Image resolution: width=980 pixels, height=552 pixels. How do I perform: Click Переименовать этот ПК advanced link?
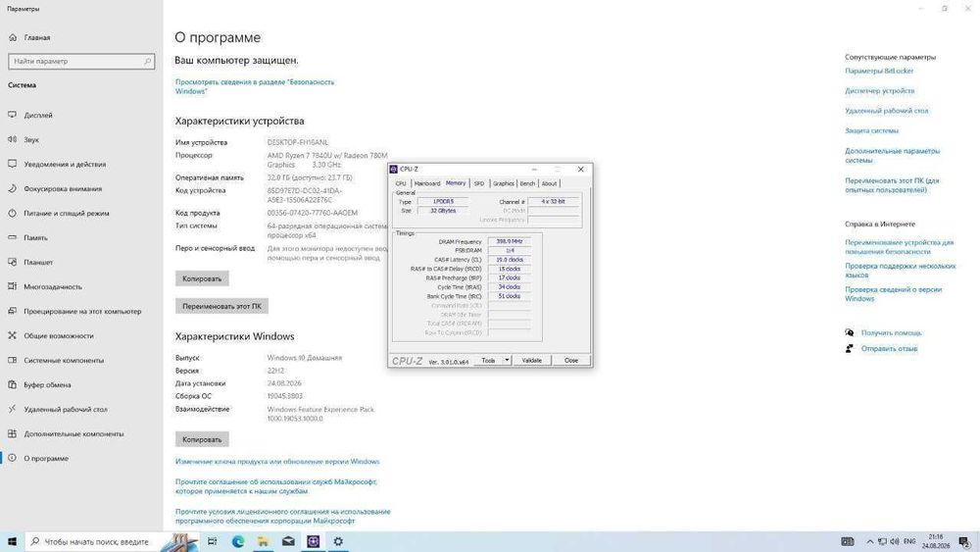(892, 185)
